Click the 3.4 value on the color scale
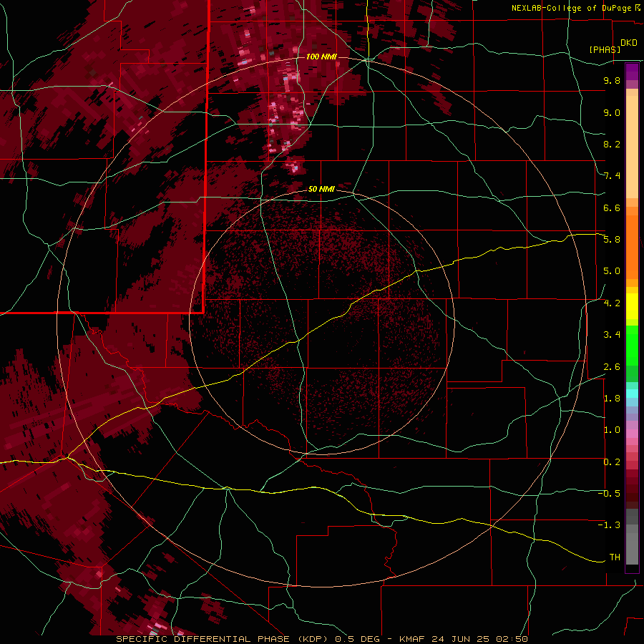 coord(612,335)
